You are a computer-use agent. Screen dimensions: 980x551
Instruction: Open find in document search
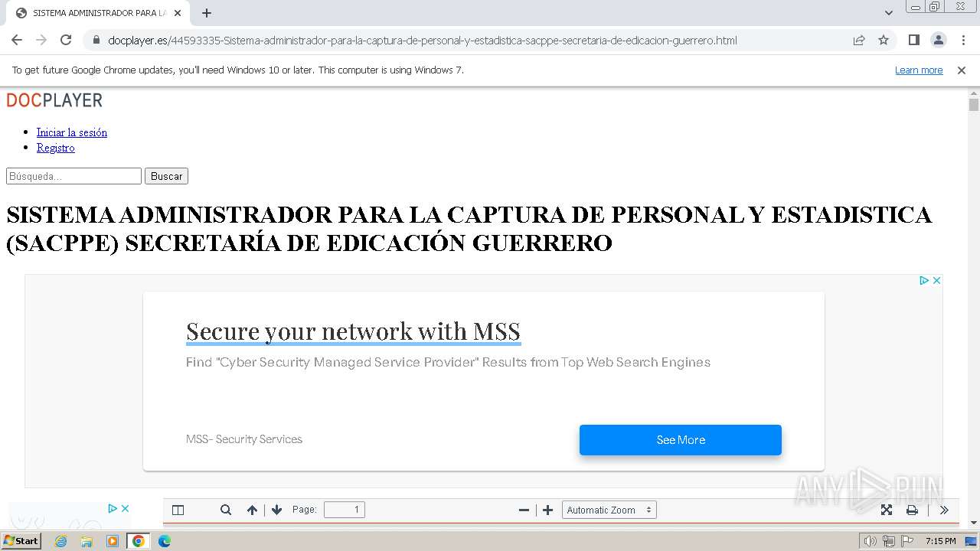(226, 510)
